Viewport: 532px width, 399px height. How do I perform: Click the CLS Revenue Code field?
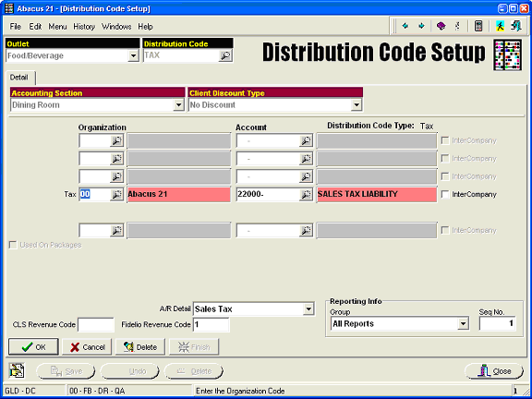pyautogui.click(x=96, y=325)
